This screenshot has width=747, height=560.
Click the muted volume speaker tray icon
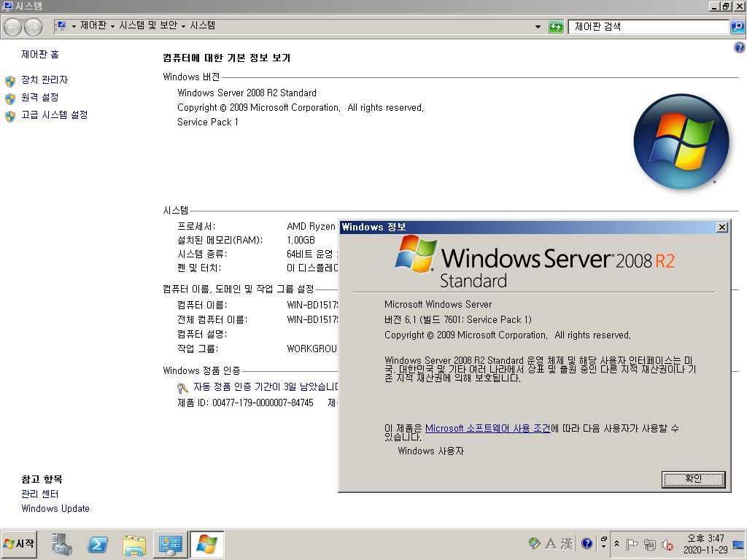667,545
